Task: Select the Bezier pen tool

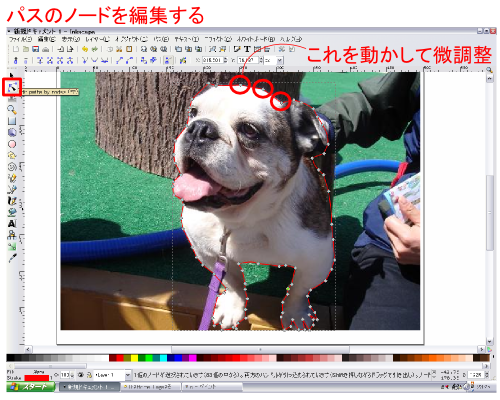Action: pyautogui.click(x=12, y=189)
